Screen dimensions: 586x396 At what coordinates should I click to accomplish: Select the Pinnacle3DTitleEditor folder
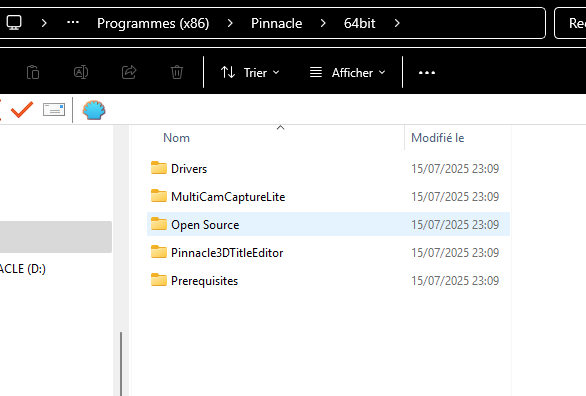(x=329, y=253)
